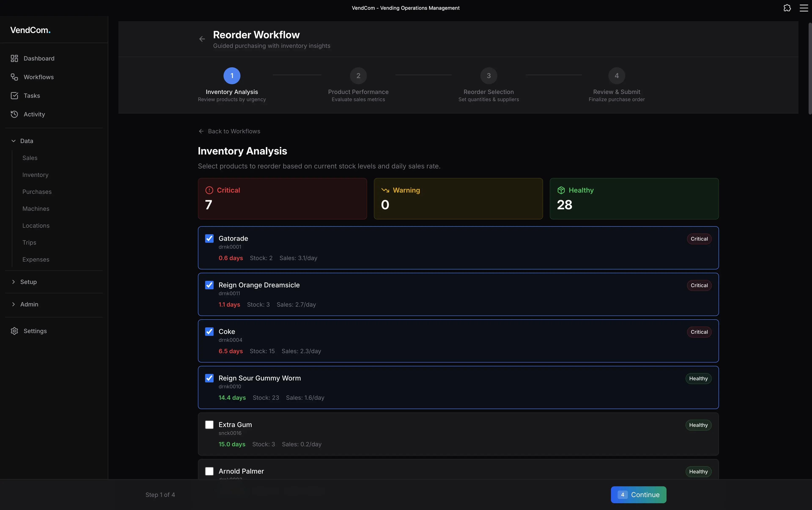Viewport: 812px width, 510px height.
Task: Select the Arnold Palmer checkbox
Action: tap(209, 471)
